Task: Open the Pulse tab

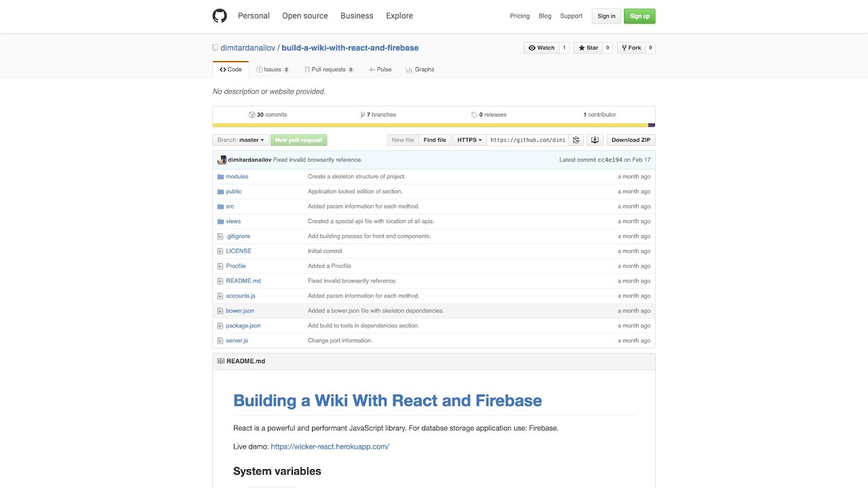Action: (x=380, y=70)
